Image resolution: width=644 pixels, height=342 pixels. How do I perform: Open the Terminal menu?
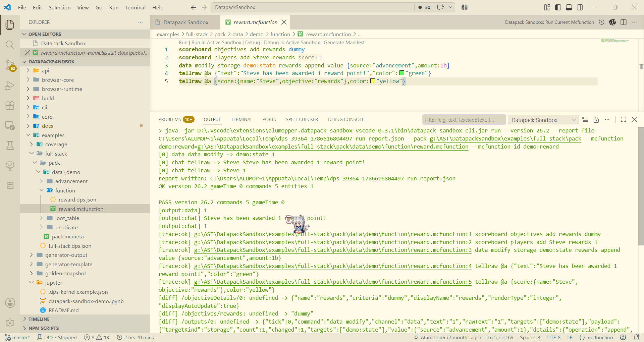(135, 7)
